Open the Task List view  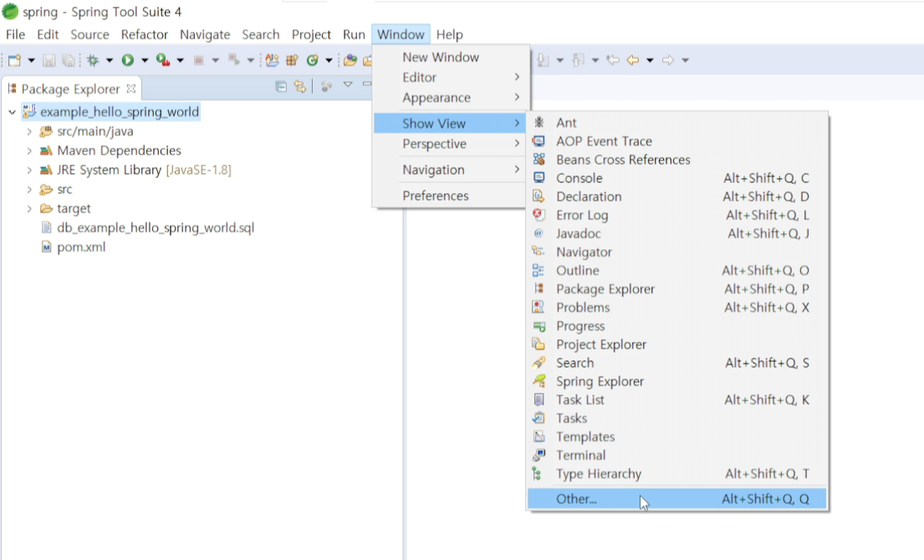point(677,400)
